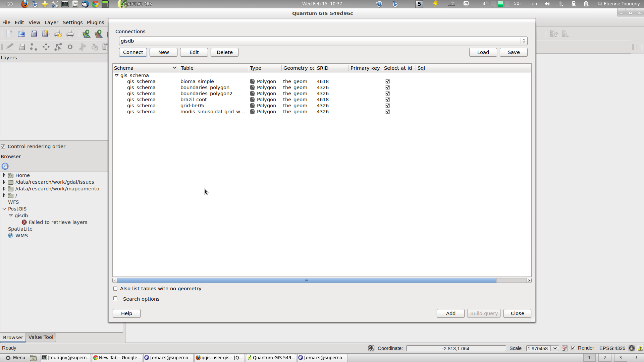Enable the Search options checkbox
Viewport: 644px width, 362px height.
(115, 298)
